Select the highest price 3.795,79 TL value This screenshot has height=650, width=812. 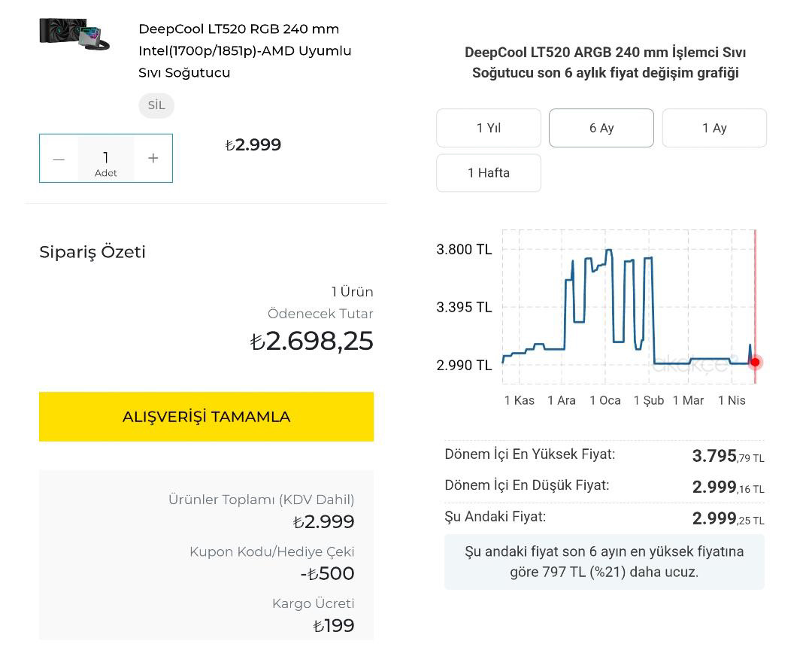[728, 456]
